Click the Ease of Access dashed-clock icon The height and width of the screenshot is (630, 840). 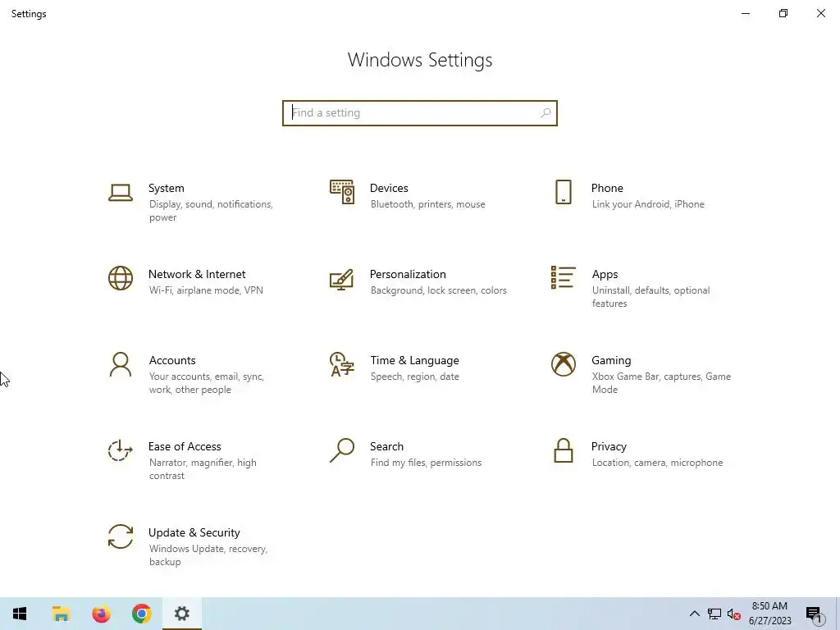(x=121, y=450)
